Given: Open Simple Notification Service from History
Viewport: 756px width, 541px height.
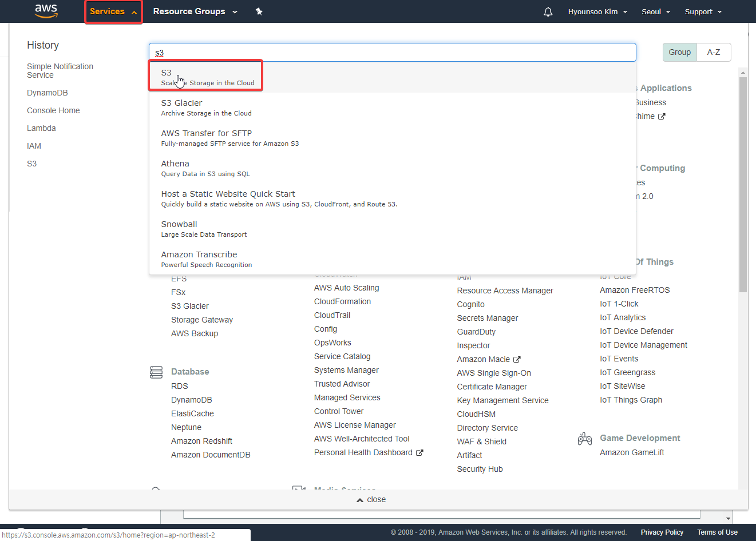Looking at the screenshot, I should tap(60, 71).
